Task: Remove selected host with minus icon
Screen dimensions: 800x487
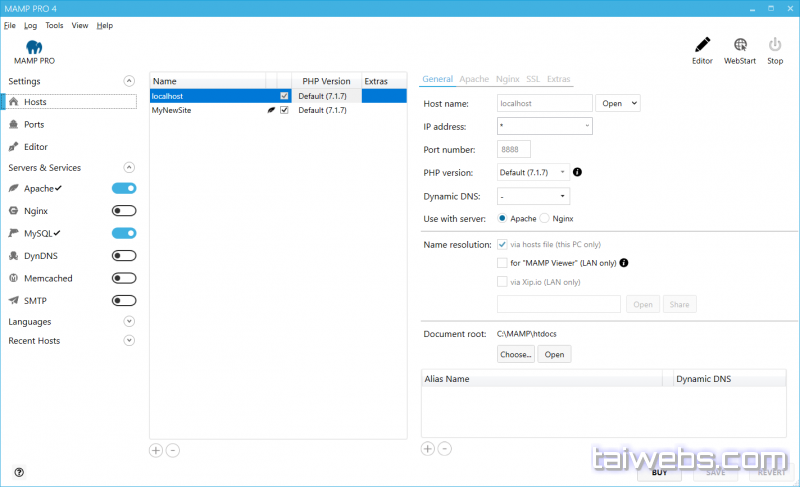Action: coord(173,450)
